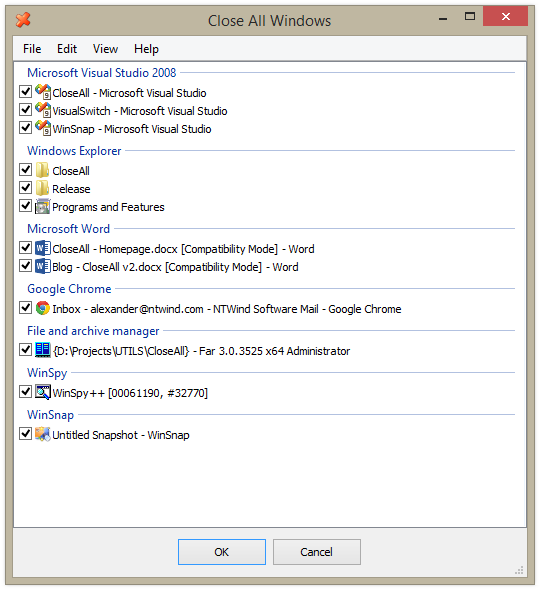540x590 pixels.
Task: Click the WinSnap Untitled Snapshot icon
Action: (x=43, y=434)
